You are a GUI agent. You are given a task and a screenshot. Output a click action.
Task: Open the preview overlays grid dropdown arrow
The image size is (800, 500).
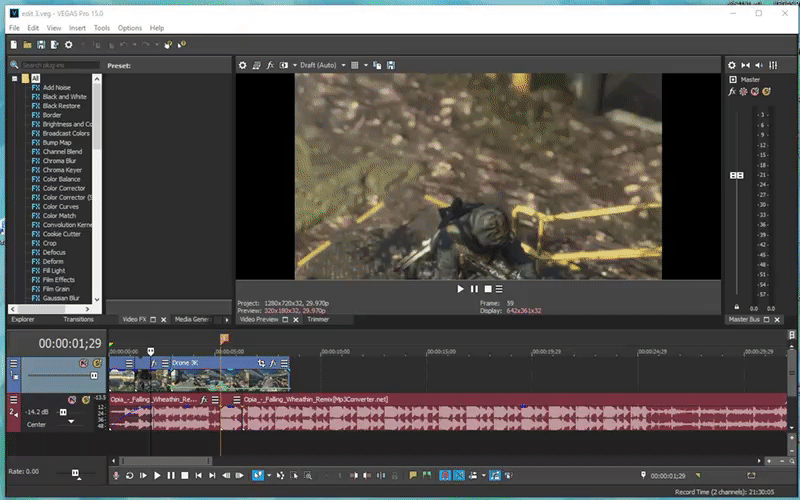365,65
